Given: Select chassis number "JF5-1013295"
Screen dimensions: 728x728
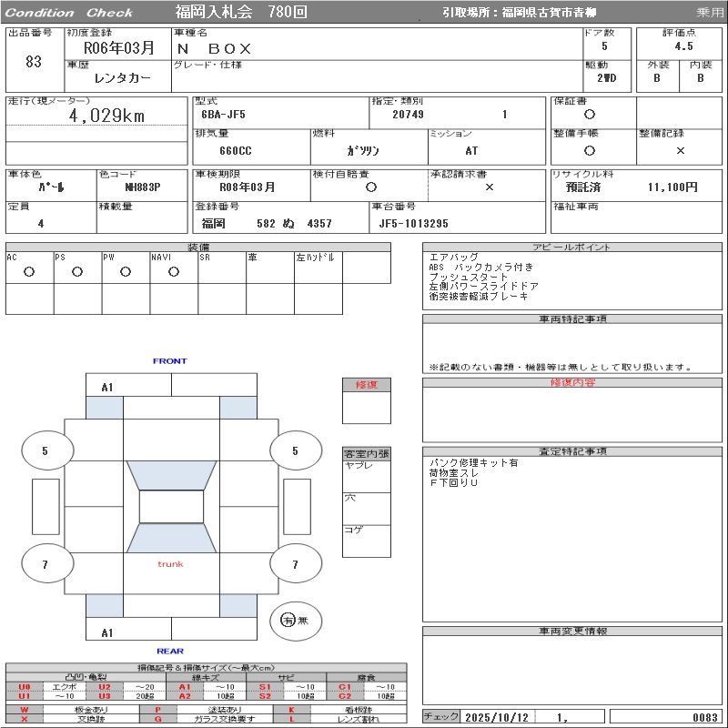Looking at the screenshot, I should (413, 224).
